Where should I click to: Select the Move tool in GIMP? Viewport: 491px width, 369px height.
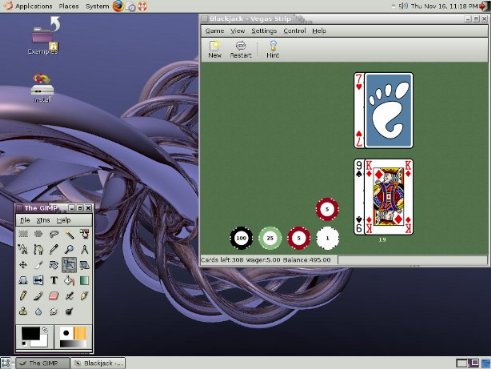pyautogui.click(x=23, y=265)
